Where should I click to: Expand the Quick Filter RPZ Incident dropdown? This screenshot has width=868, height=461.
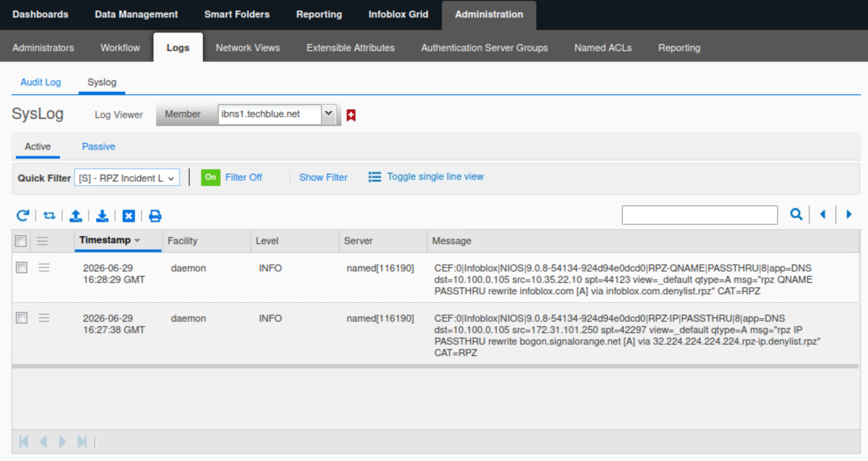[127, 178]
